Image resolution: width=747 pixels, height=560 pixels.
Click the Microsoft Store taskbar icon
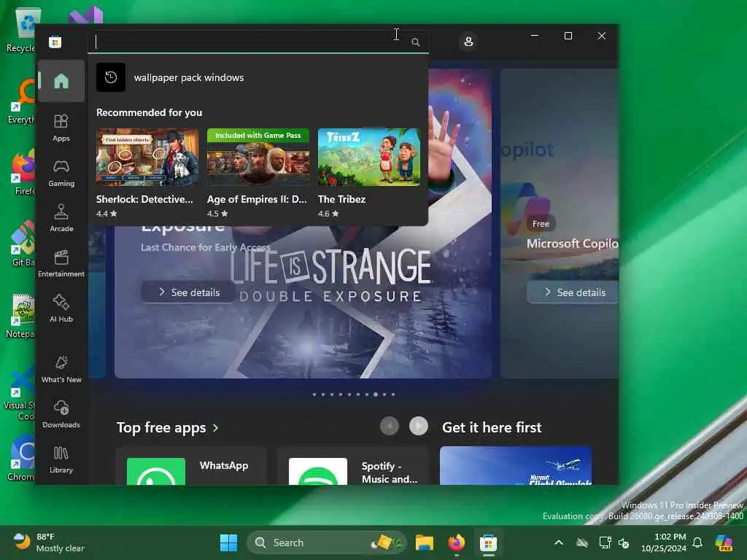(488, 542)
